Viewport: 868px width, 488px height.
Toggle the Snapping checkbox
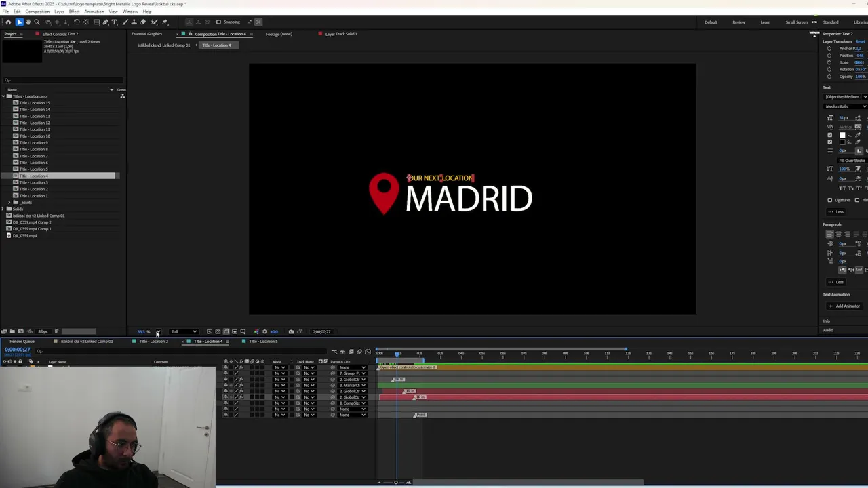[218, 22]
